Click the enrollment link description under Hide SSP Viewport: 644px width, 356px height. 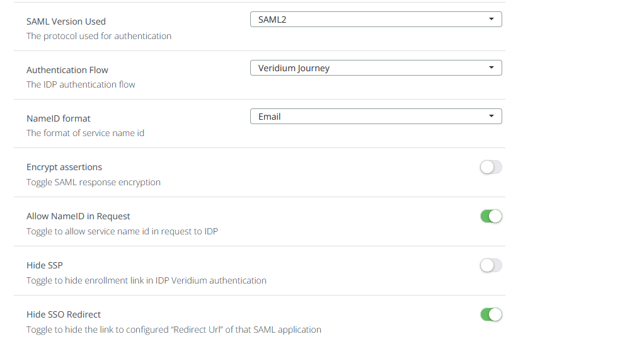(x=146, y=280)
